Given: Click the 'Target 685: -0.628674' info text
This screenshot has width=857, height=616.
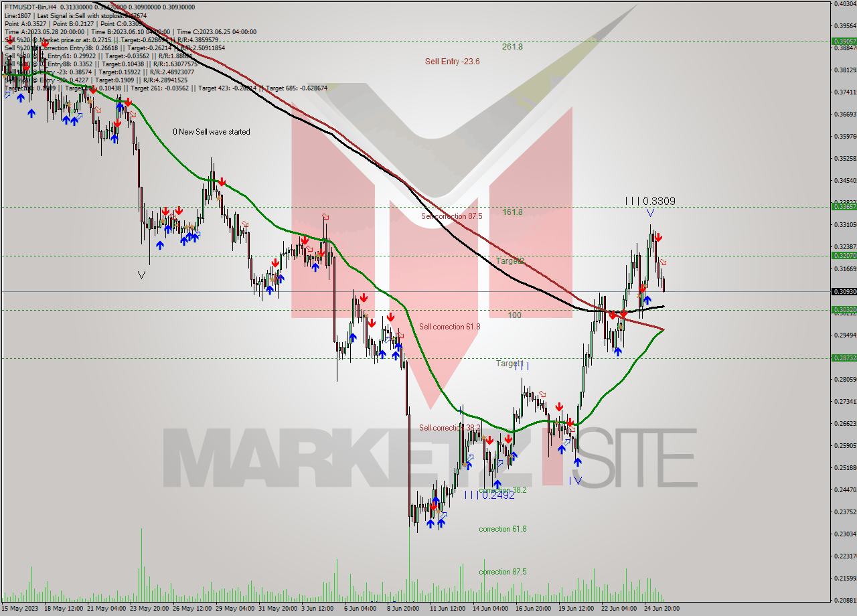Looking at the screenshot, I should (x=297, y=88).
